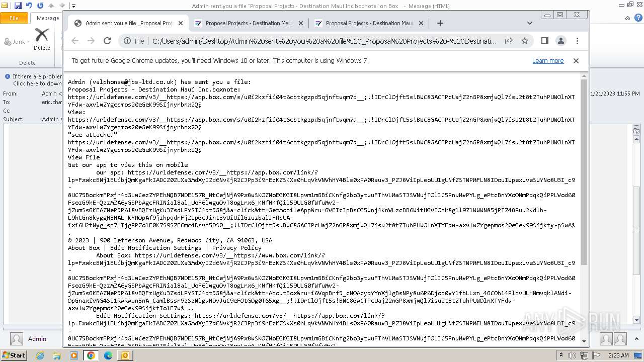The width and height of the screenshot is (644, 362).
Task: Click Undo arrow in Outlook quick access toolbar
Action: [29, 6]
